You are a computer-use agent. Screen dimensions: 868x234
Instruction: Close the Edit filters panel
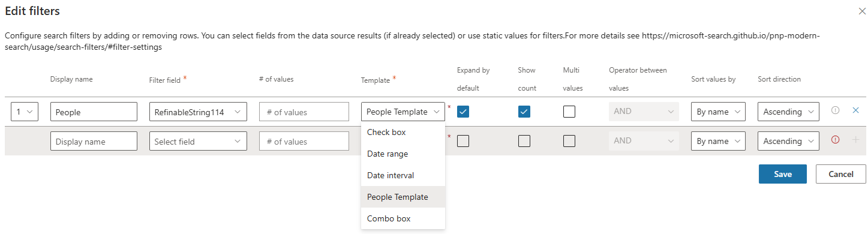point(862,11)
